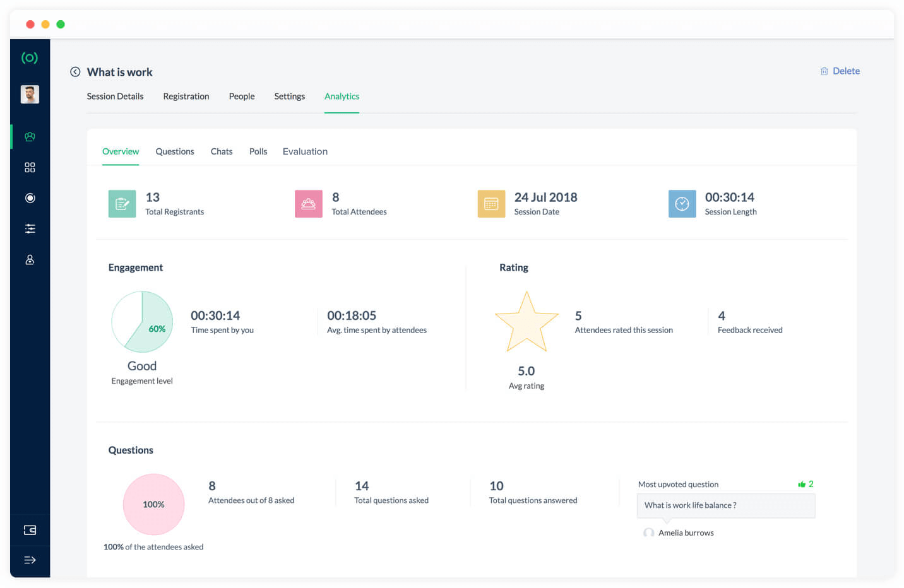Click the user avatar photo in sidebar
This screenshot has height=588, width=904.
30,95
